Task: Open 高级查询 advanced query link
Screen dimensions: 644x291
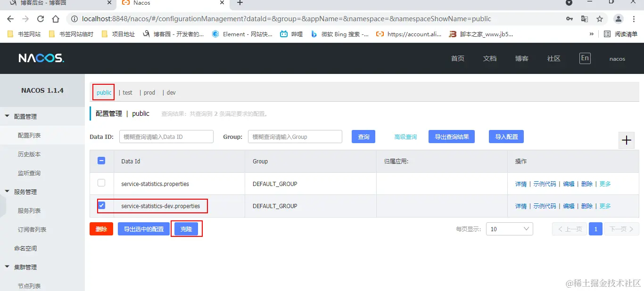Action: click(405, 137)
